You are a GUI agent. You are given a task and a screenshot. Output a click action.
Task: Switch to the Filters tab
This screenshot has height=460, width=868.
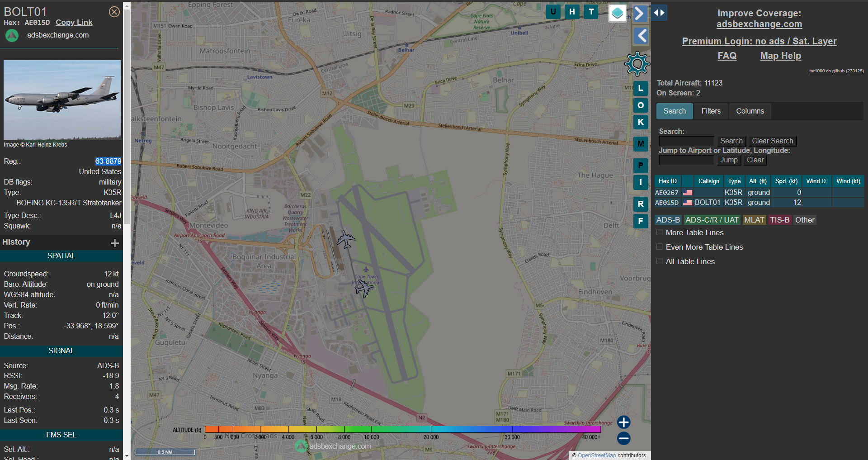coord(711,111)
